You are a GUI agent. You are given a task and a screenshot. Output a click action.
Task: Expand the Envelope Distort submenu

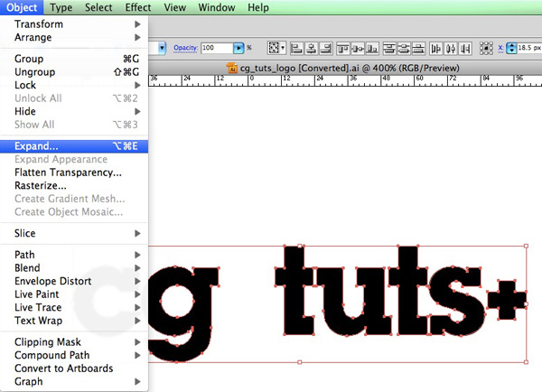pyautogui.click(x=74, y=281)
